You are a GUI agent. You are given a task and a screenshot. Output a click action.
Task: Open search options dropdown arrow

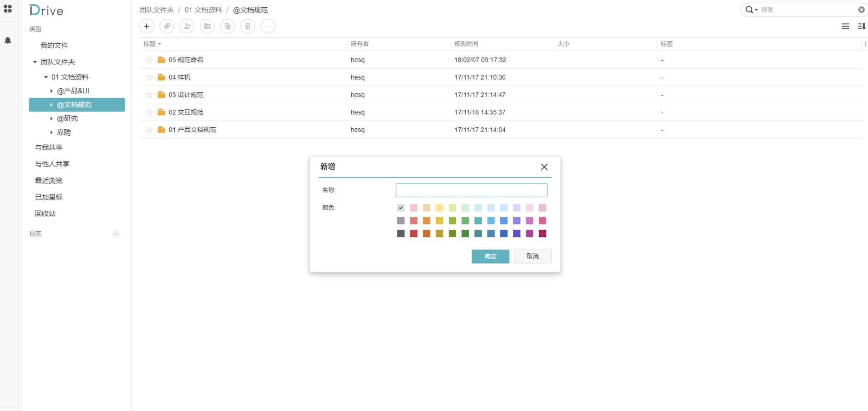(756, 10)
